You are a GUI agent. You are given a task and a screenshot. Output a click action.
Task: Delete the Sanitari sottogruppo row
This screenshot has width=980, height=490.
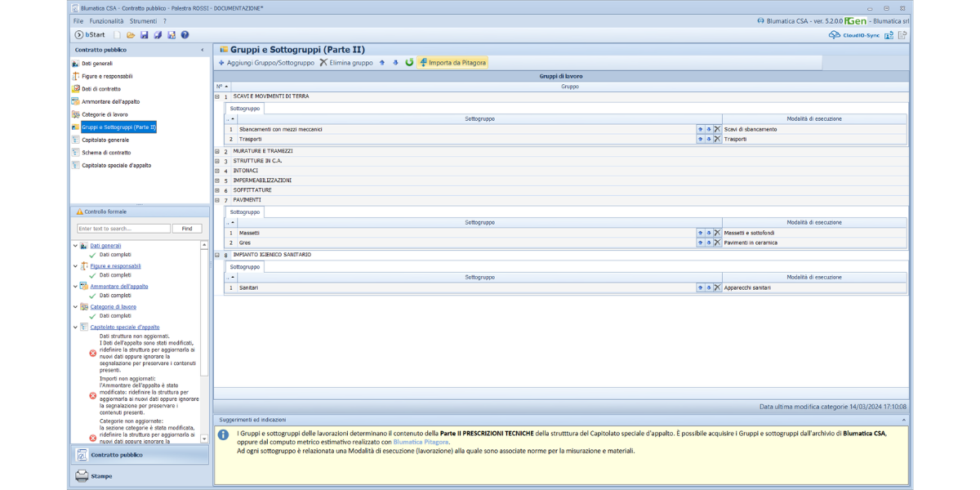click(717, 288)
